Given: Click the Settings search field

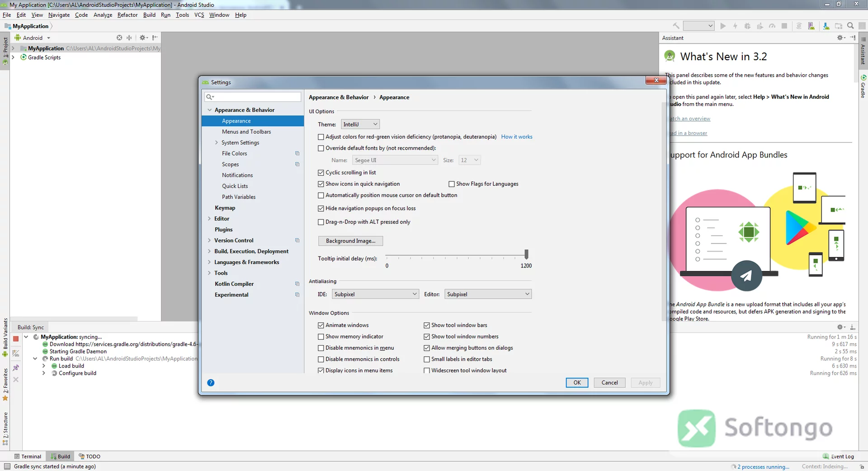Looking at the screenshot, I should 253,97.
